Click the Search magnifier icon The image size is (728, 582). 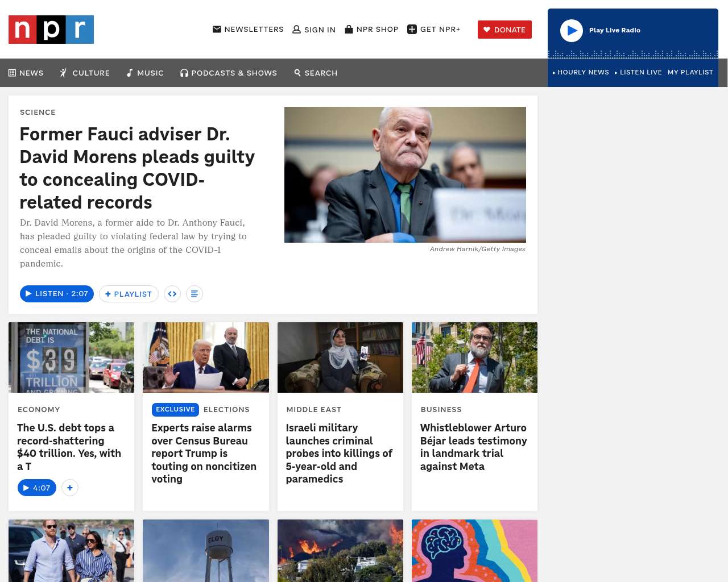[297, 73]
